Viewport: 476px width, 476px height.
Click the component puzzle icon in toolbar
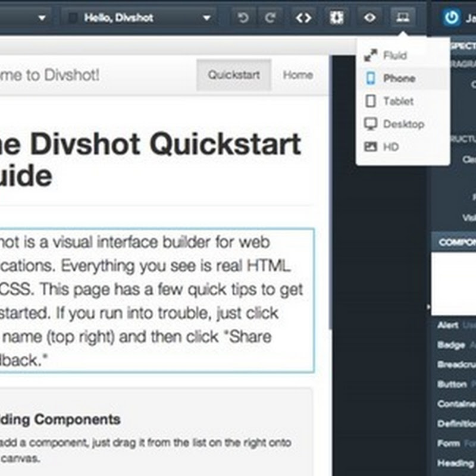point(337,18)
